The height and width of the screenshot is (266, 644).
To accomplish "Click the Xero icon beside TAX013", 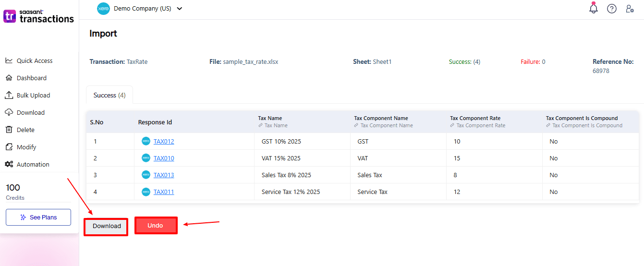I will pyautogui.click(x=146, y=175).
